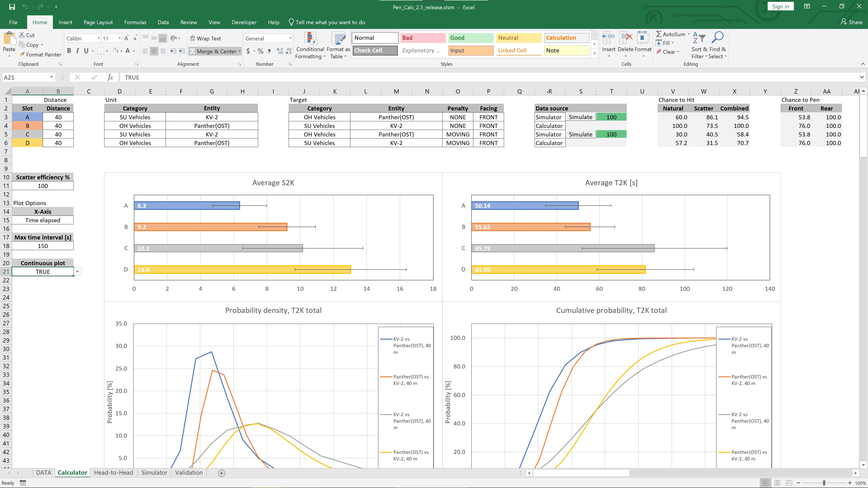
Task: Save the workbook with the floppy icon
Action: 12,7
